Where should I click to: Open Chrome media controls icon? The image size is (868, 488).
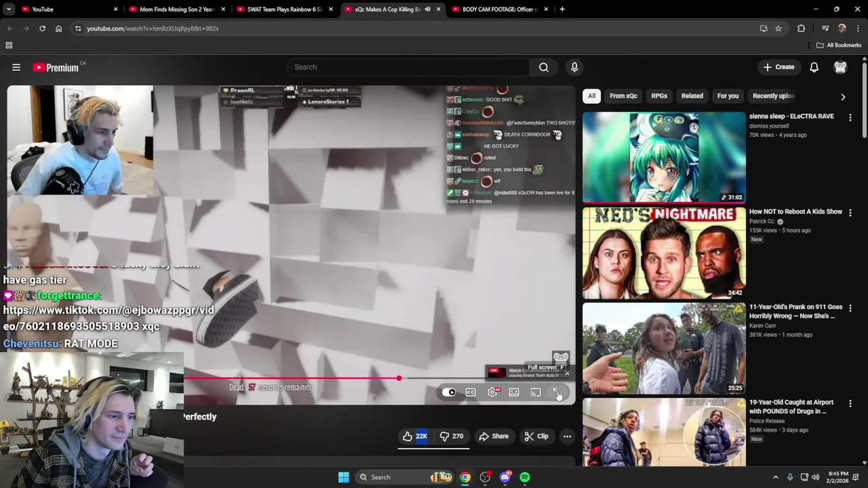[x=825, y=28]
